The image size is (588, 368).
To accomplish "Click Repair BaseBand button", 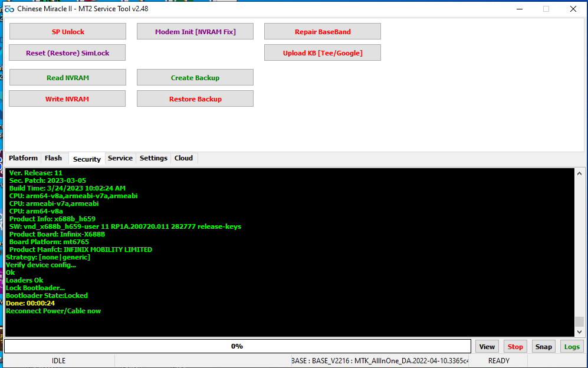I will [x=322, y=32].
